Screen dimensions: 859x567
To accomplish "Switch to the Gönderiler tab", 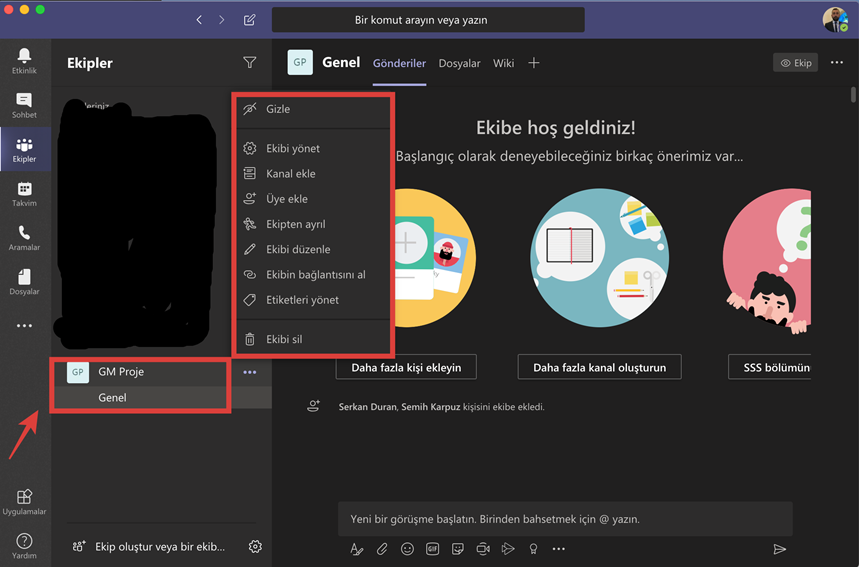I will [x=399, y=63].
